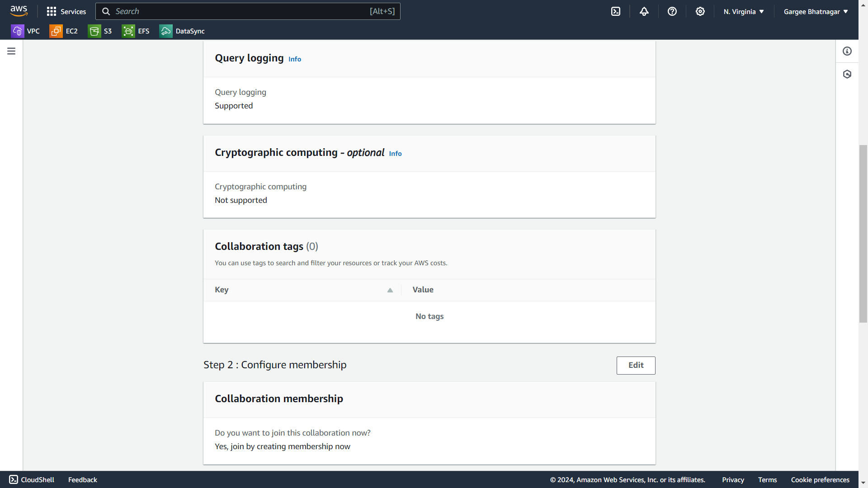The width and height of the screenshot is (868, 488).
Task: Open the notifications bell
Action: pos(644,11)
